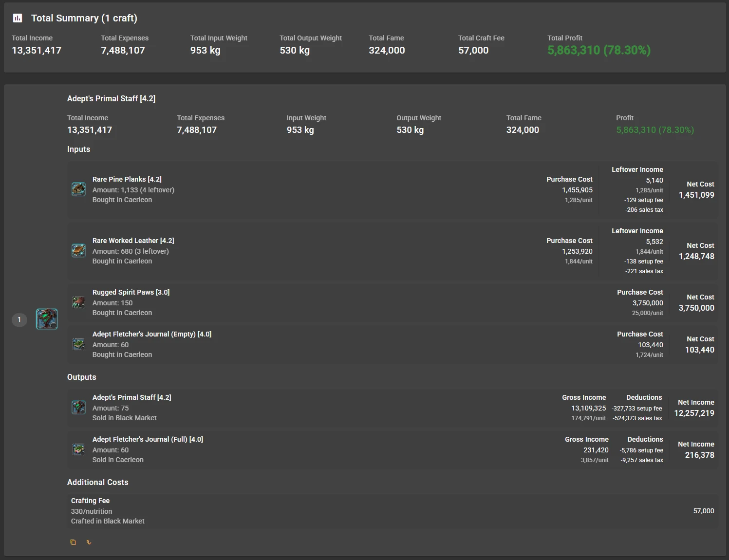
Task: Click the Rare Pine Planks net cost
Action: point(696,195)
